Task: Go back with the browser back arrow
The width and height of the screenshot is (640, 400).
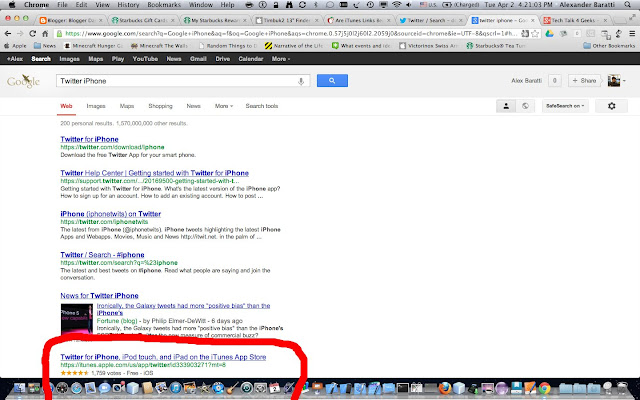Action: point(8,33)
